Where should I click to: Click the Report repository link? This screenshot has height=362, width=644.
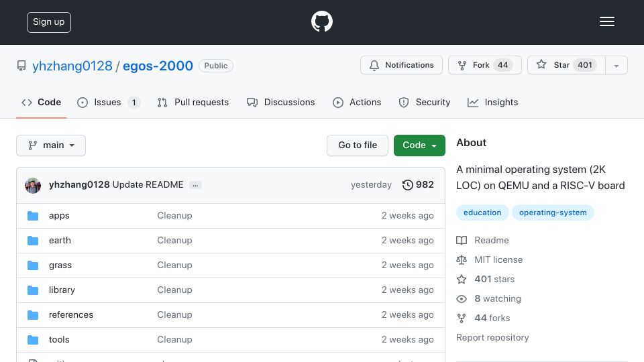[492, 337]
